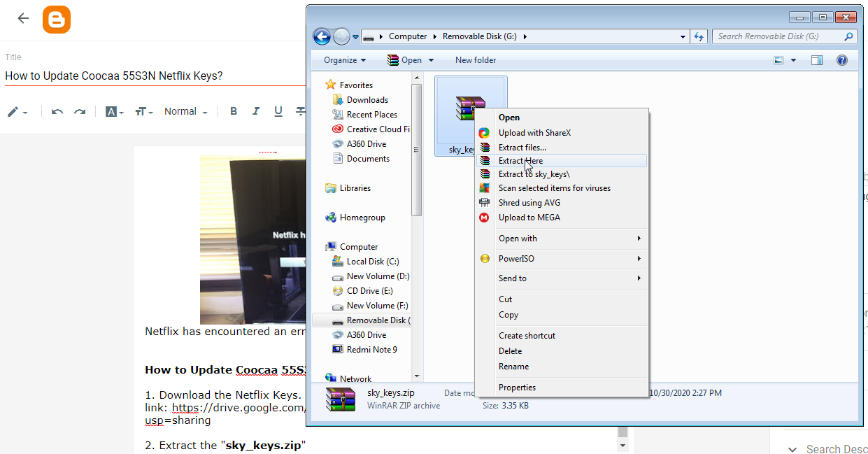868x454 pixels.
Task: Click the address bar refresh button
Action: [x=699, y=36]
